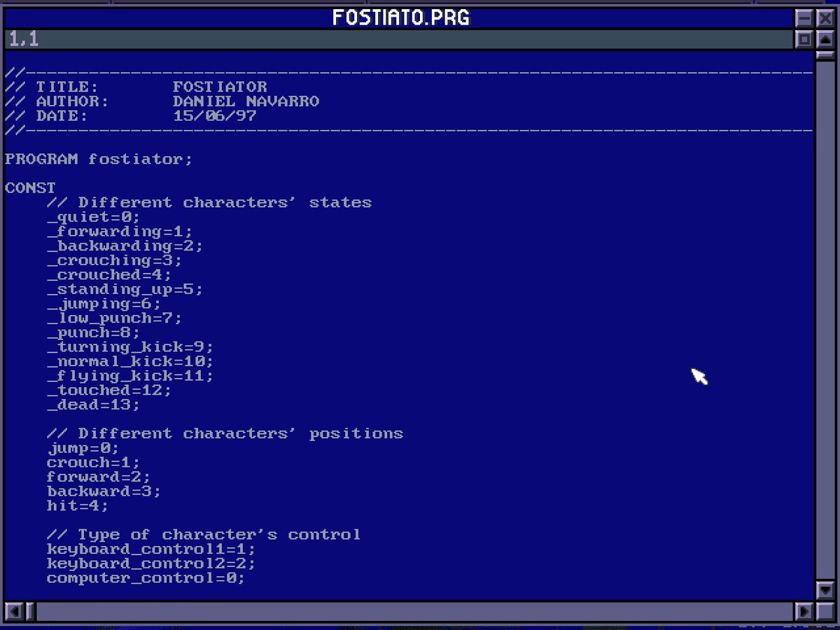Click the CONST keyword line
The image size is (840, 630).
point(30,188)
